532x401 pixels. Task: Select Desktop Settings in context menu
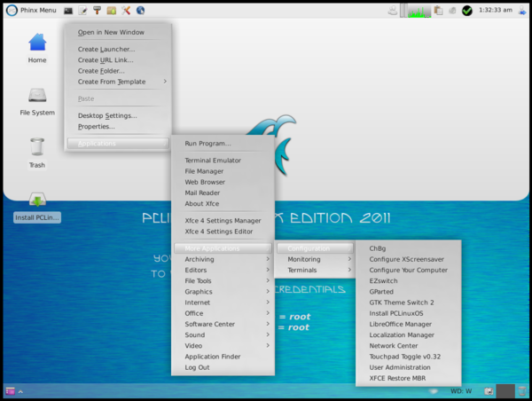[x=107, y=115]
